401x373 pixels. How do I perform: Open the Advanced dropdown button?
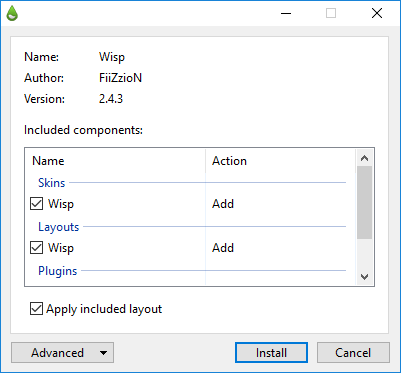point(62,353)
